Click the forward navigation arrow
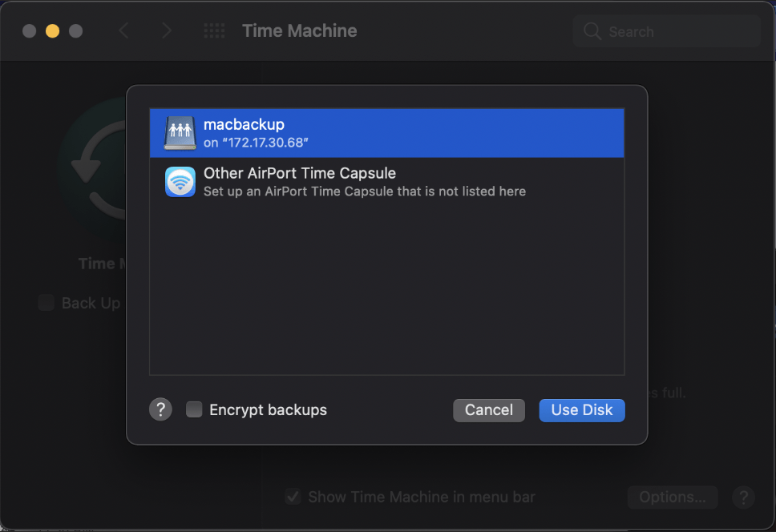 point(167,30)
